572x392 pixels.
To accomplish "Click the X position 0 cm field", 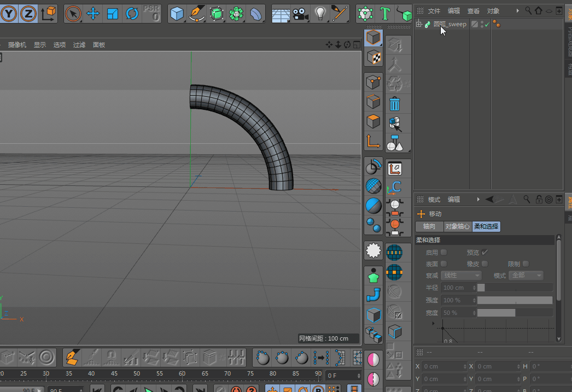I will pyautogui.click(x=444, y=366).
